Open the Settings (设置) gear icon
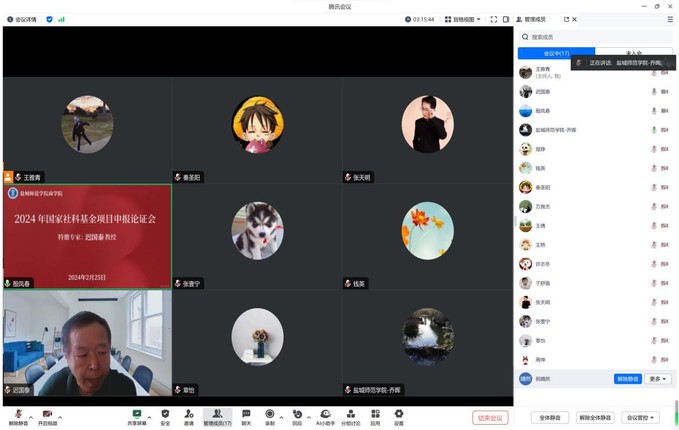The height and width of the screenshot is (430, 679). (x=398, y=414)
